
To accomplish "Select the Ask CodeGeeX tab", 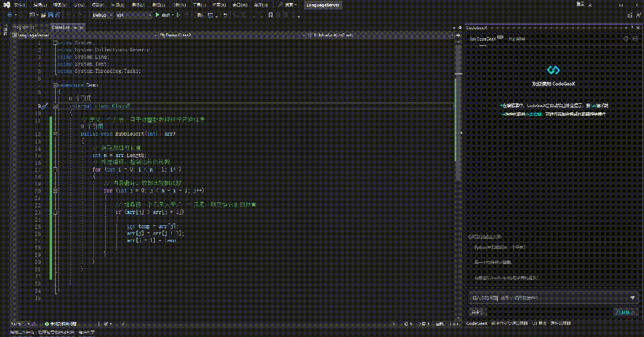I will tap(483, 39).
